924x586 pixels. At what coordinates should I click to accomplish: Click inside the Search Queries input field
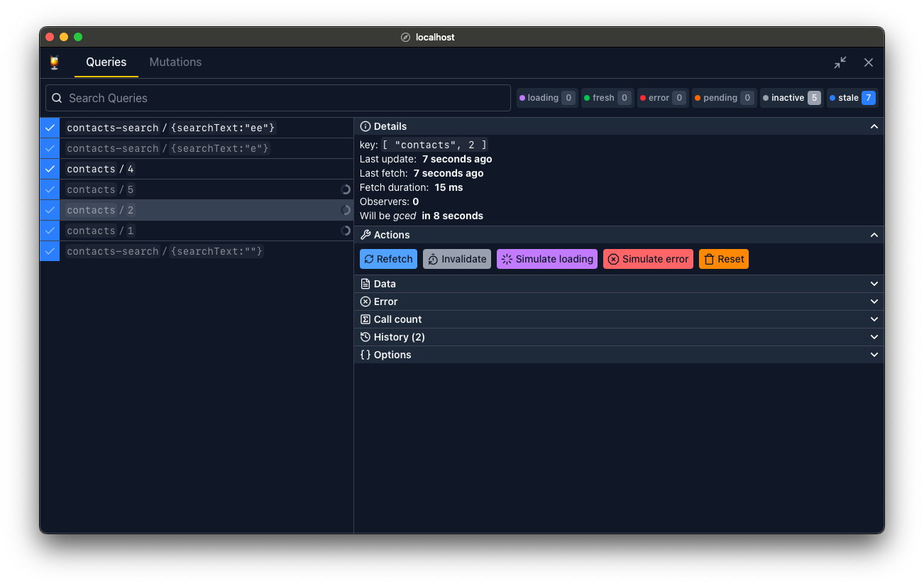pos(213,98)
